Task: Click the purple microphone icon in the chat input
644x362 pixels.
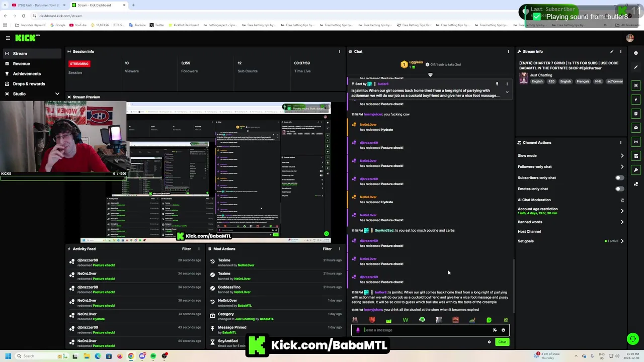Action: 358,330
